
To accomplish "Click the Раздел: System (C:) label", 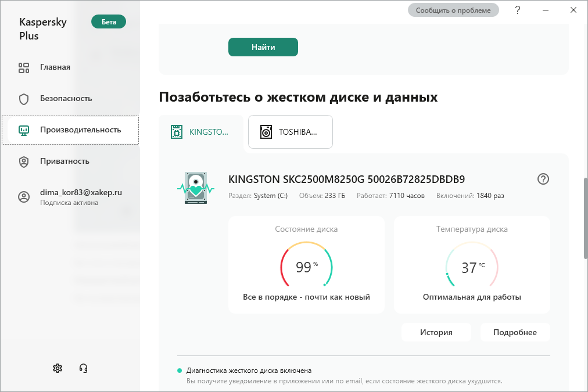I will click(258, 196).
